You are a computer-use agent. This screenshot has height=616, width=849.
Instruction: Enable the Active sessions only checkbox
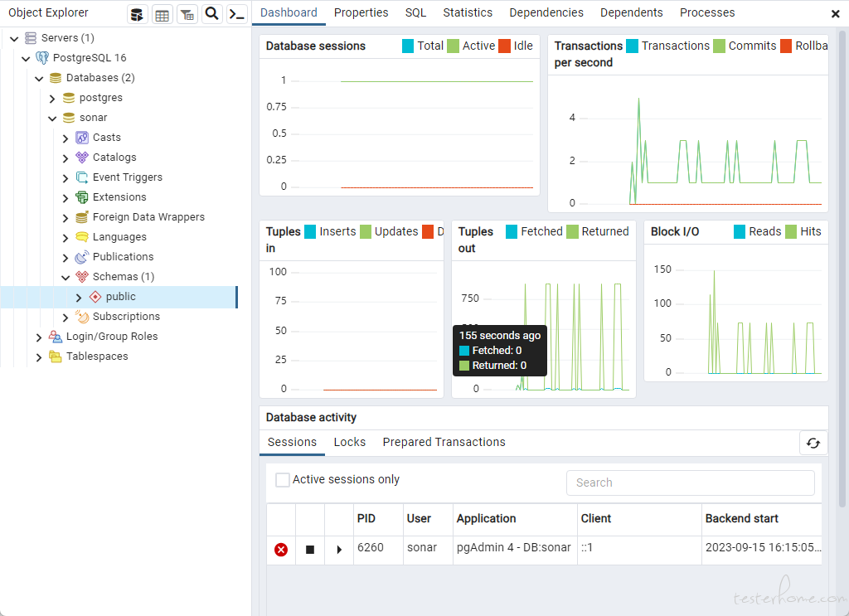(x=283, y=480)
